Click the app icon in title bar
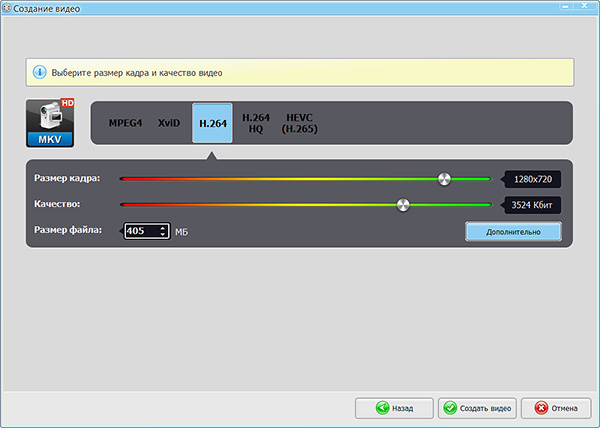This screenshot has height=428, width=600. 7,8
